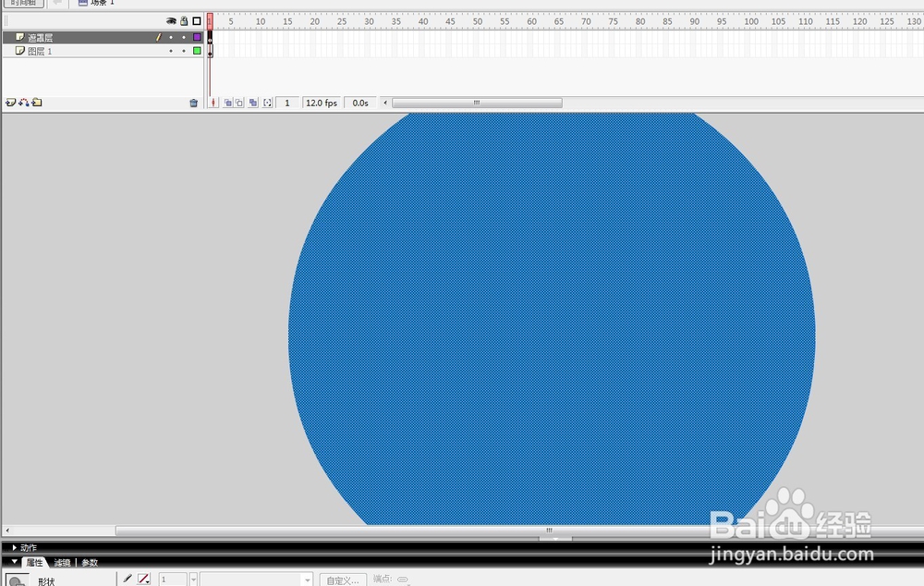Click the stage scroll left arrow

[x=7, y=531]
